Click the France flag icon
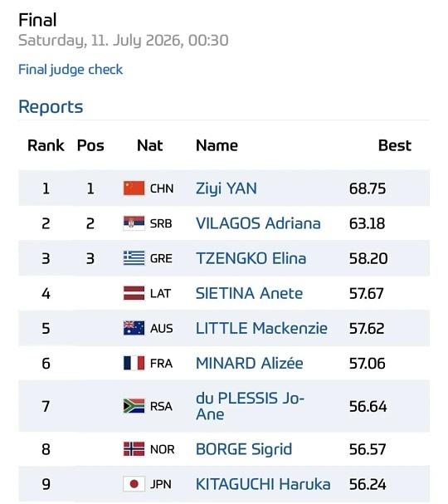This screenshot has width=448, height=504. click(134, 363)
